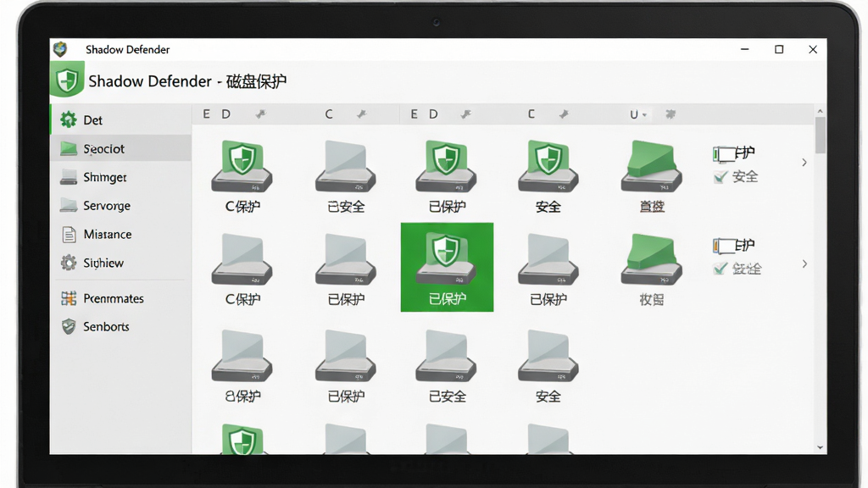Click the scrollbar up arrow

820,111
